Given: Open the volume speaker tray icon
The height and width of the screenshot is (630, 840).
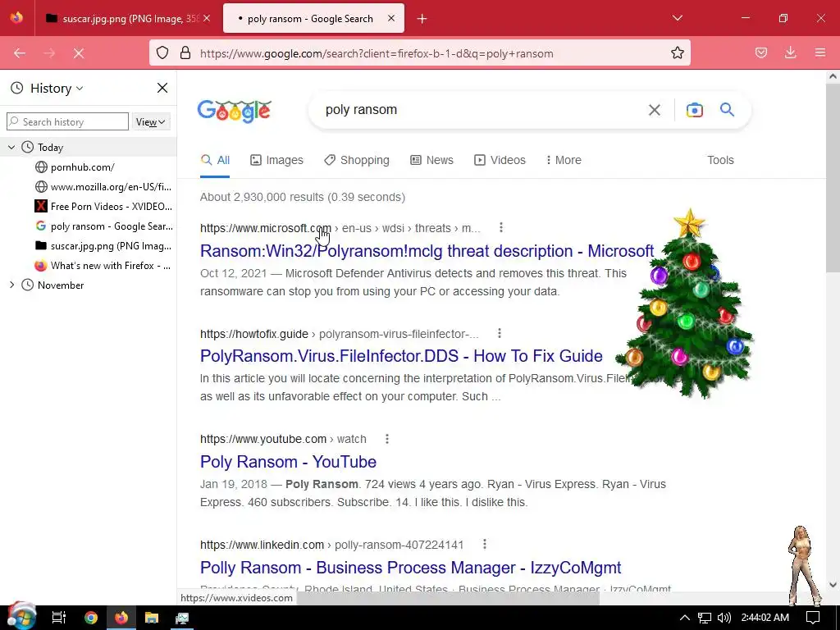Looking at the screenshot, I should pyautogui.click(x=724, y=618).
